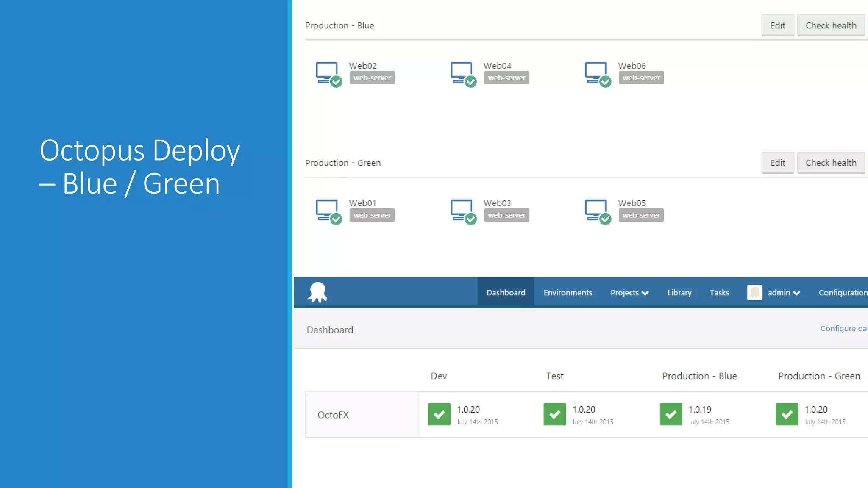Click the Production - Green section title
The width and height of the screenshot is (868, 488).
(x=343, y=163)
